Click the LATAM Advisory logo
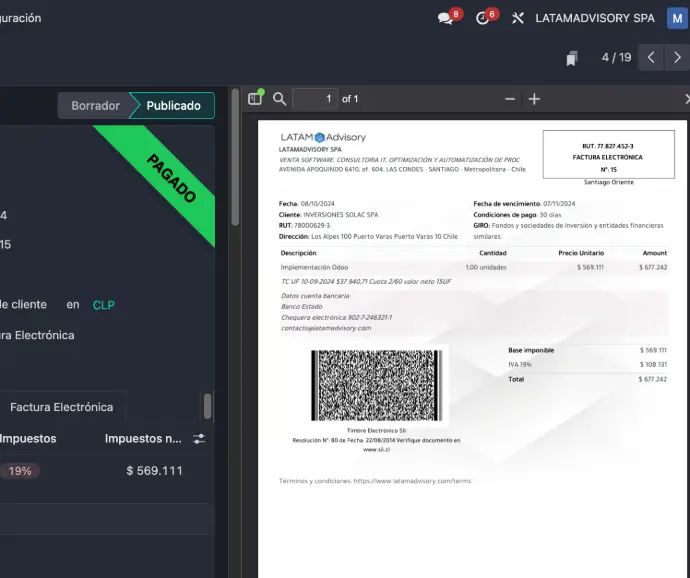The height and width of the screenshot is (578, 690). coord(323,137)
